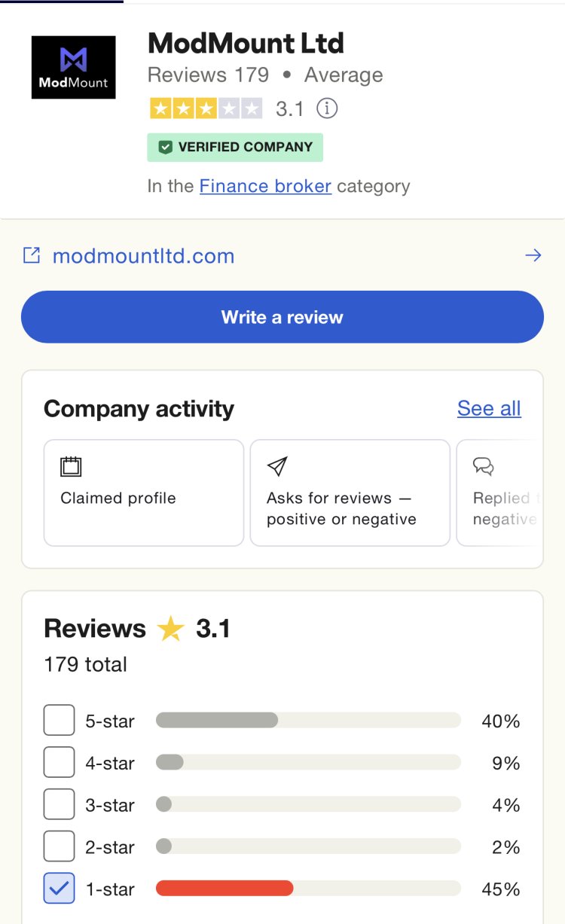Click the TrustScore info icon
This screenshot has height=924, width=565.
coord(326,108)
